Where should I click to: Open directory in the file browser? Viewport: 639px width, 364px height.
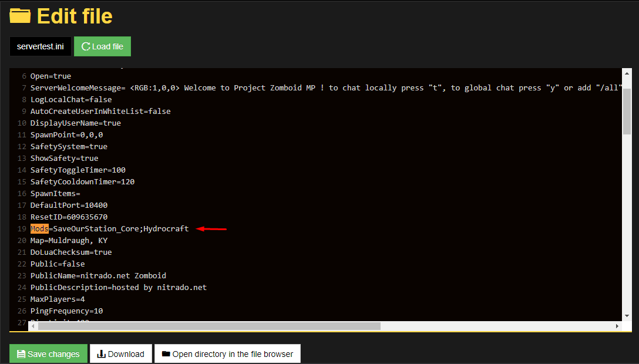pyautogui.click(x=227, y=354)
